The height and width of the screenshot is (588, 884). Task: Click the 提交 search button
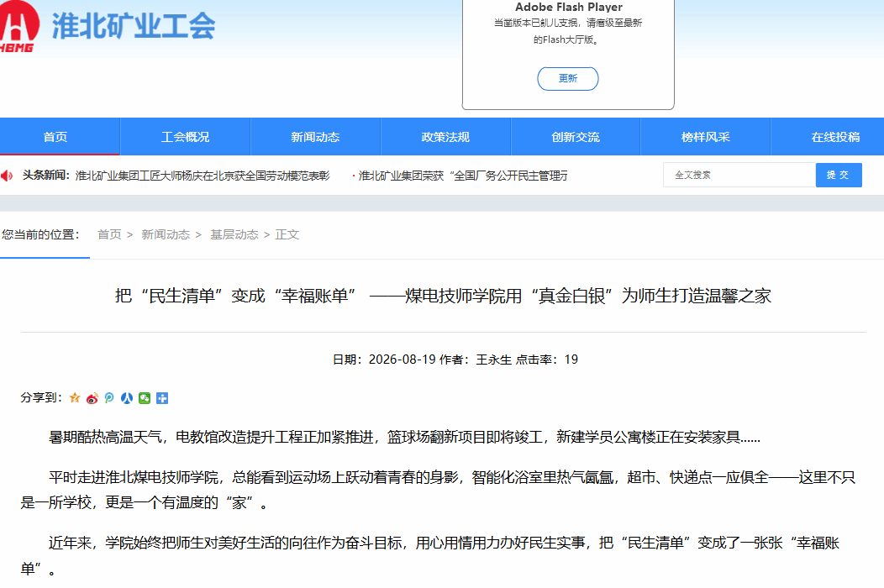[839, 175]
